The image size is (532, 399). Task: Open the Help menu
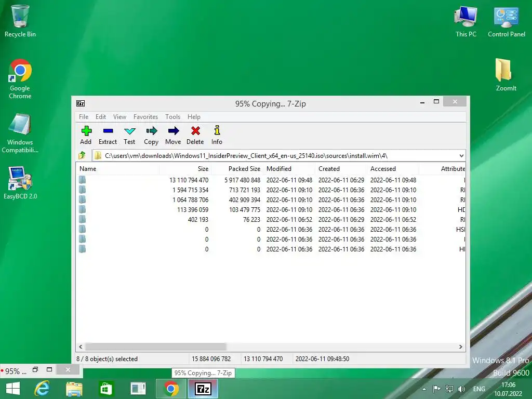pos(194,117)
